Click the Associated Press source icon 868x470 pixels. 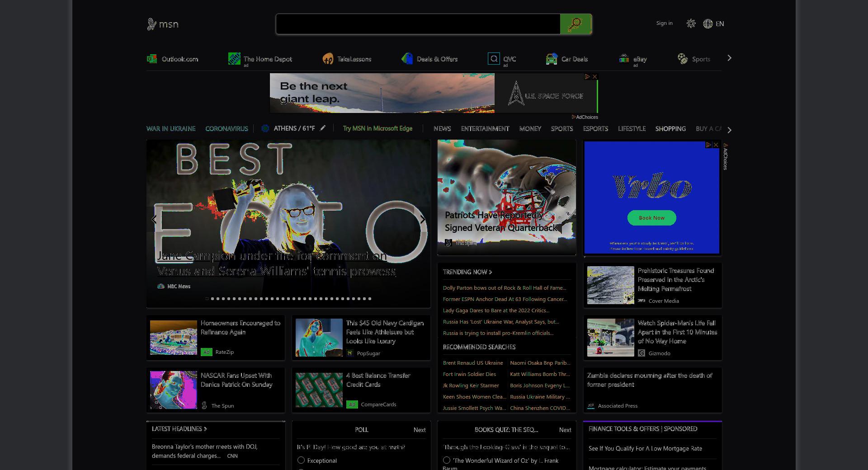591,405
